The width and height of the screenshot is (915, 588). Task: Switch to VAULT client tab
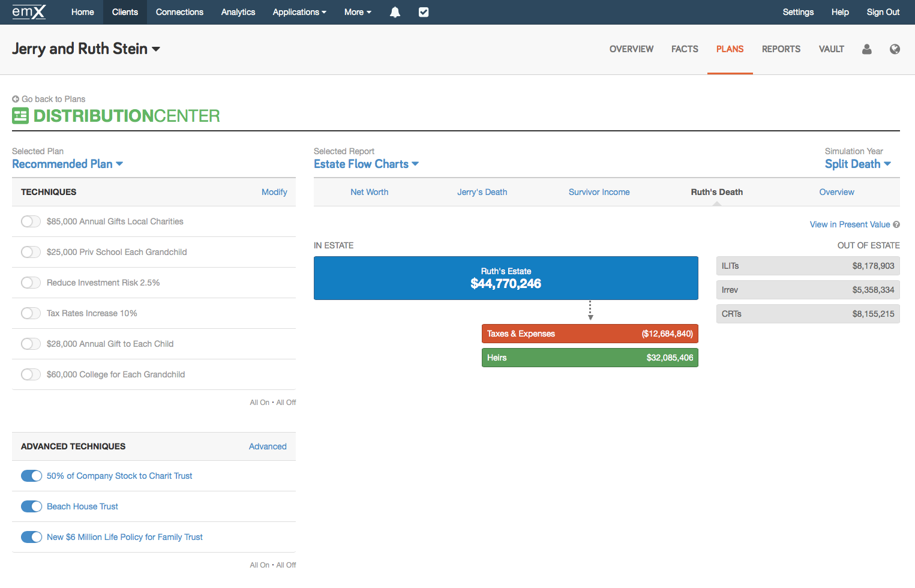pos(831,49)
